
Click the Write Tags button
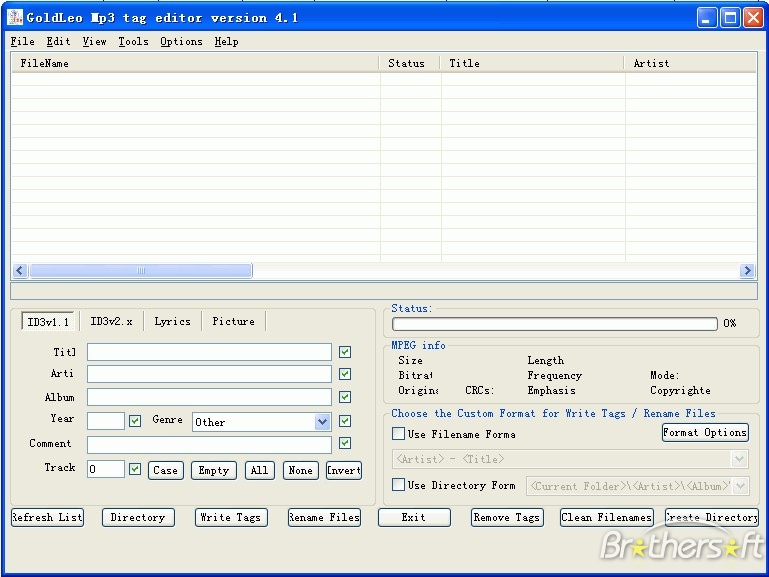231,517
